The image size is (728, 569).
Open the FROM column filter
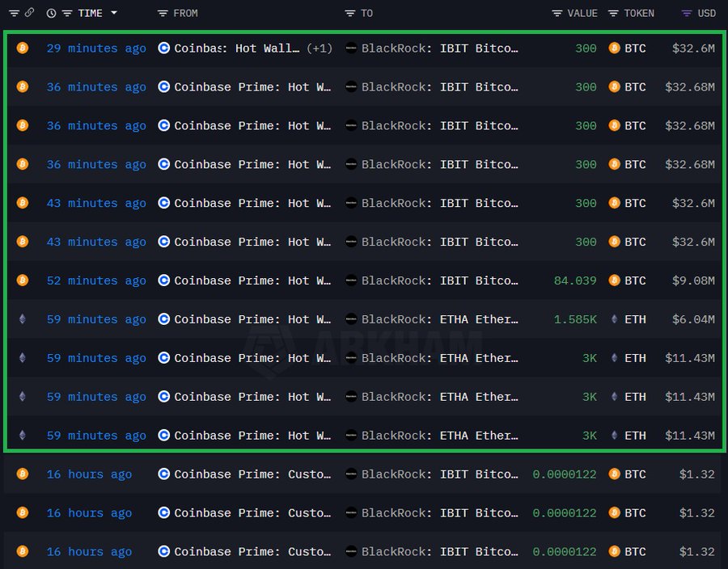click(163, 13)
